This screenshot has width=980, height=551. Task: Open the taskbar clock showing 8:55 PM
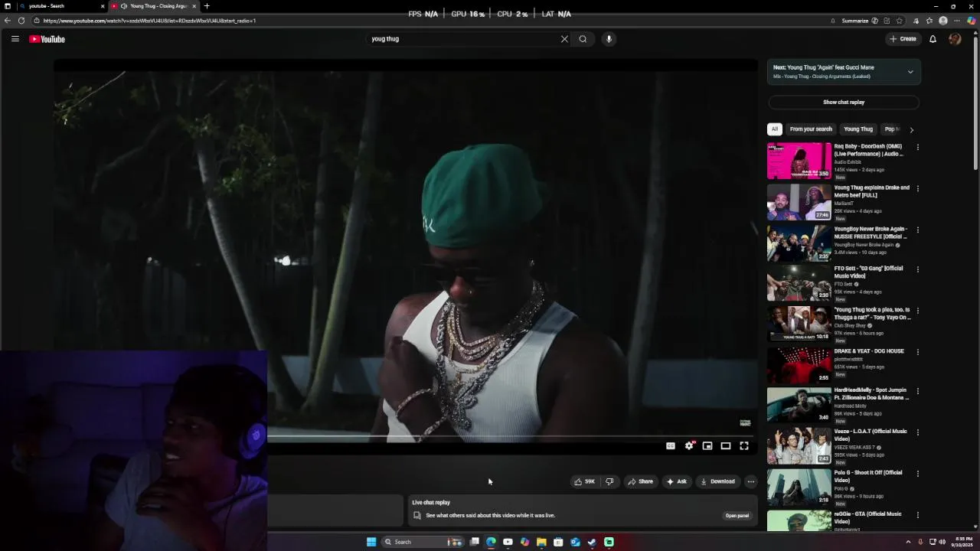click(964, 542)
